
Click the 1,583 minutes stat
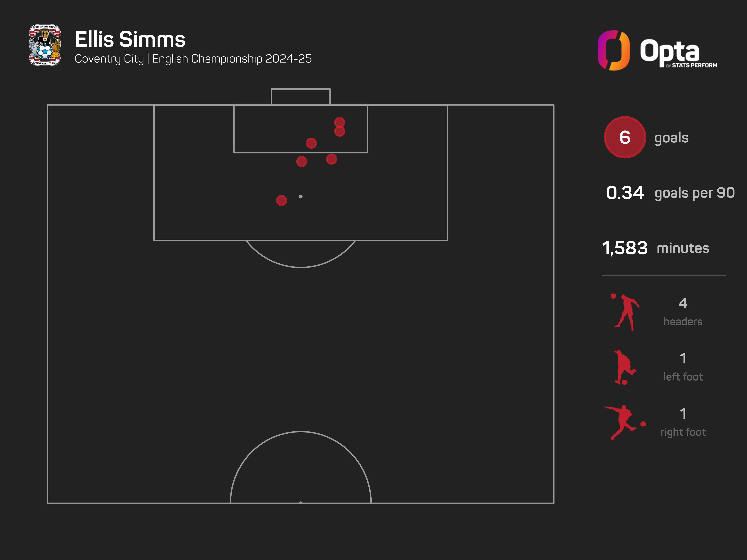[x=655, y=248]
